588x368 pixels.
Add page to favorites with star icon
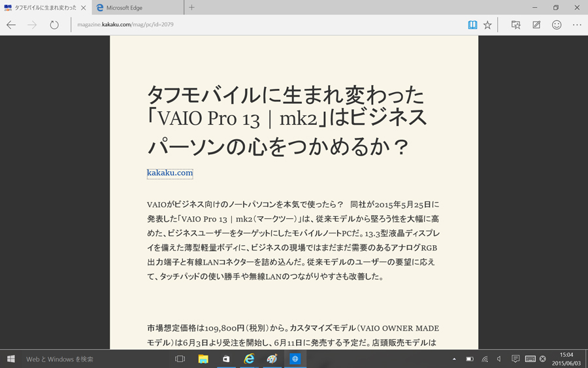487,25
